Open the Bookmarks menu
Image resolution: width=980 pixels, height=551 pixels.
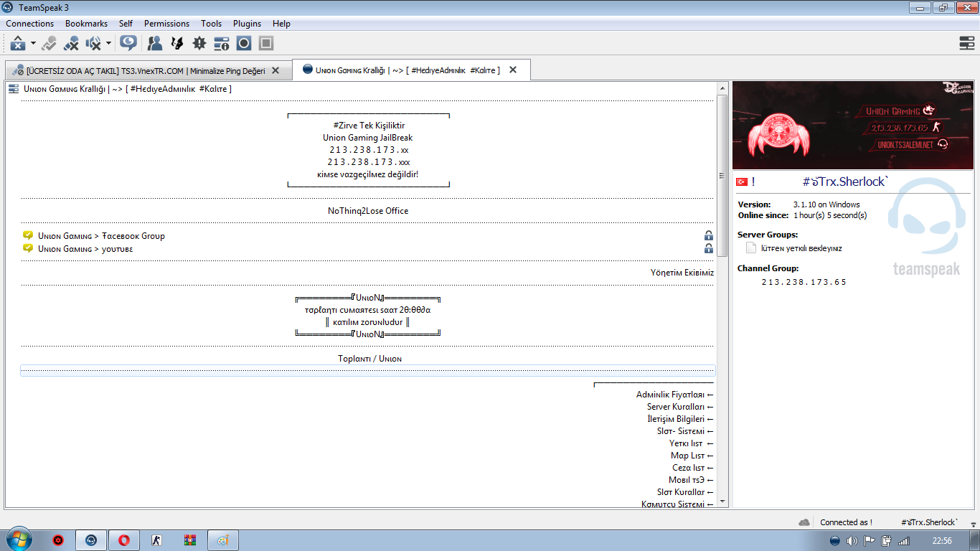(x=86, y=24)
